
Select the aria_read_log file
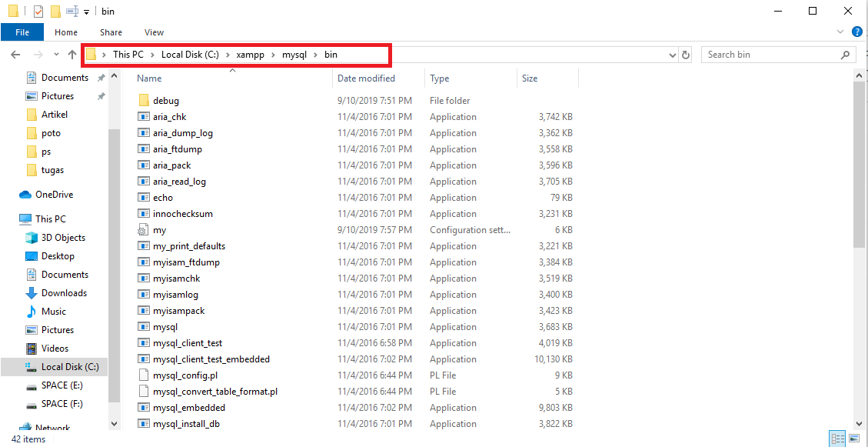179,181
